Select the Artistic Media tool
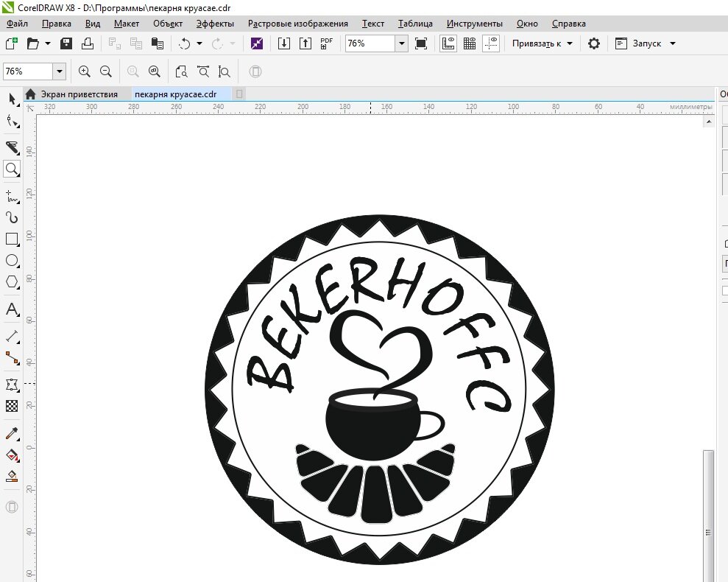Screen dimensions: 728x582 [x=12, y=217]
